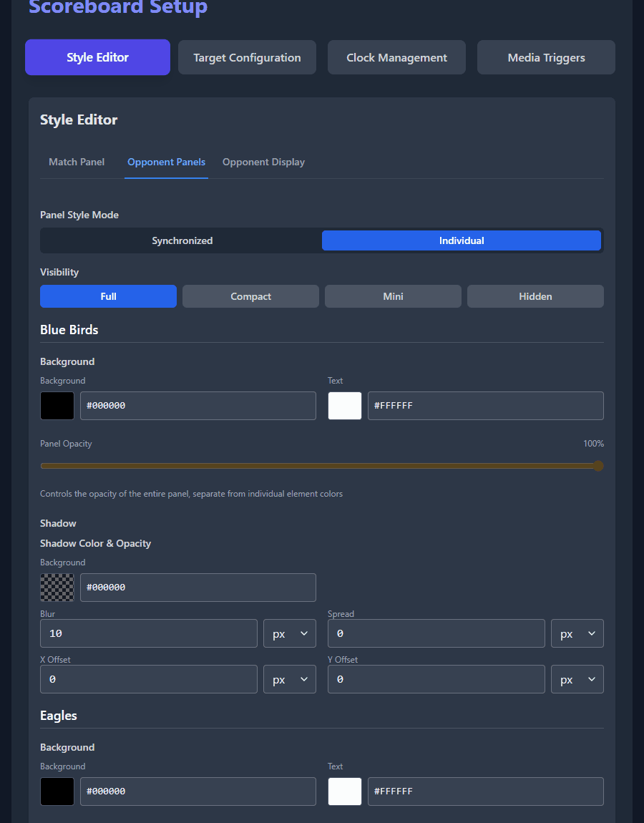Open Eagles background color swatch
The width and height of the screenshot is (644, 823).
pos(57,792)
